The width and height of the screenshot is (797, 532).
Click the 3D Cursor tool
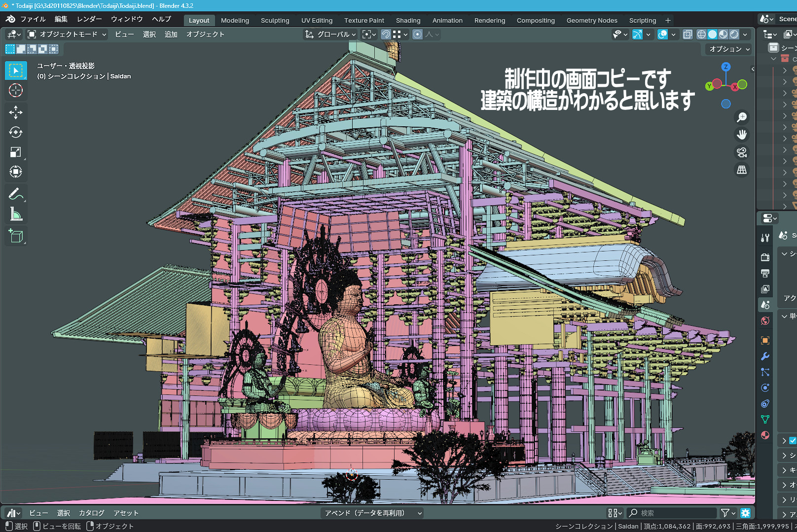tap(16, 90)
